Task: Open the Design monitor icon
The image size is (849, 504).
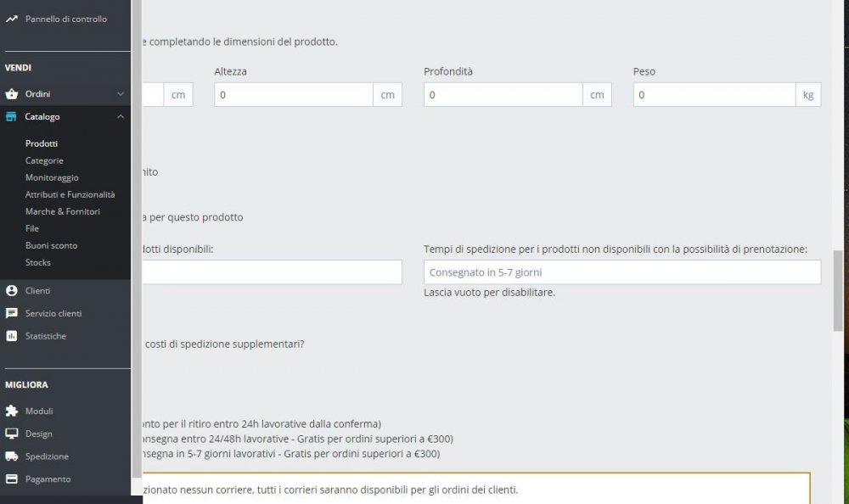Action: tap(11, 434)
